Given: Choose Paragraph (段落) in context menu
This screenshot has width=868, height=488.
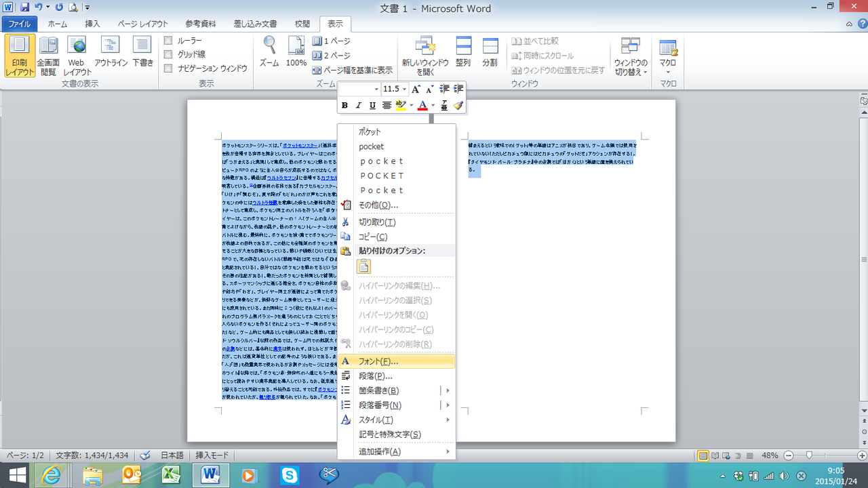Looking at the screenshot, I should pos(397,376).
